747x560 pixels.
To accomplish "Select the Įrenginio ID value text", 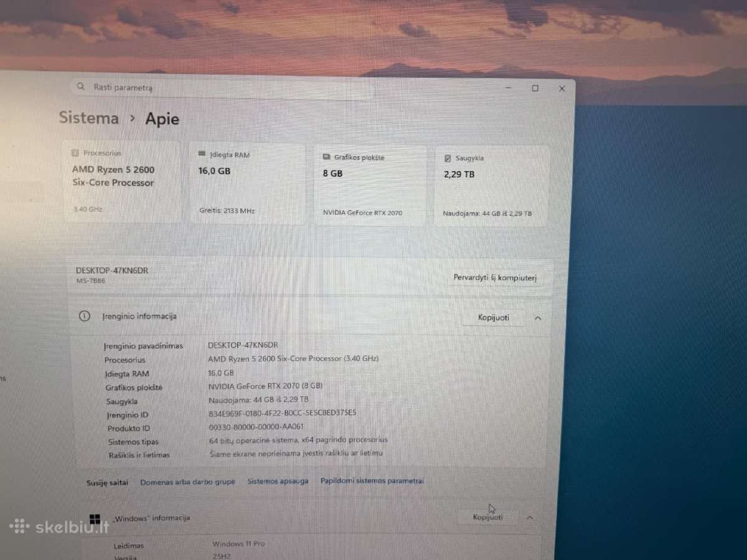I will [x=283, y=413].
